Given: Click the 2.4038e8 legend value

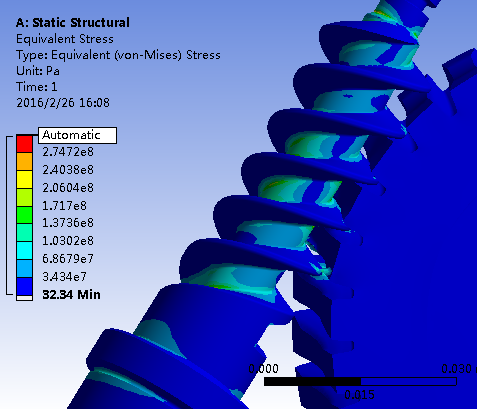Looking at the screenshot, I should [x=68, y=170].
